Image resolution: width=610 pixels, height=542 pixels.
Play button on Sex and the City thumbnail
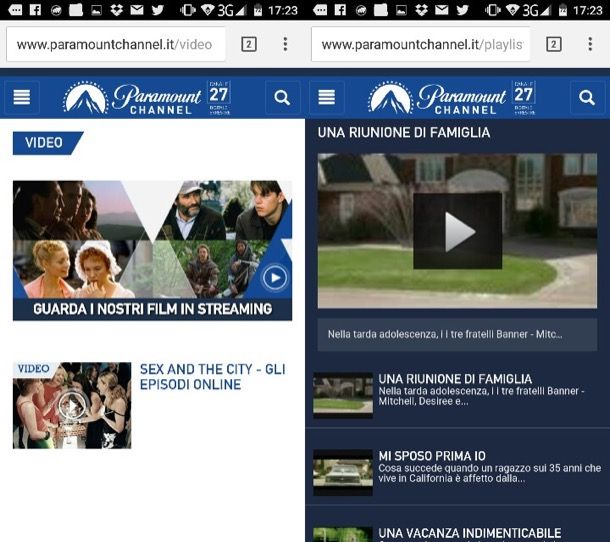point(72,406)
